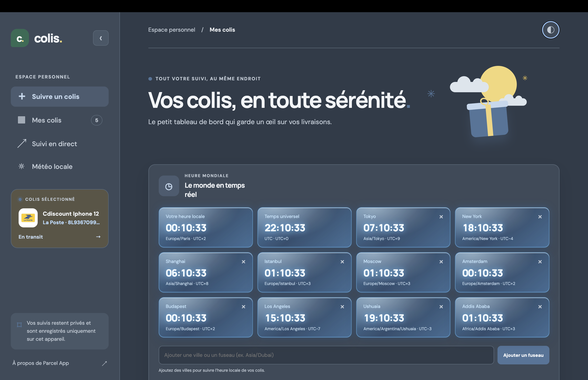Click the Tokyo time 07:10:33
This screenshot has height=380, width=588.
[384, 228]
